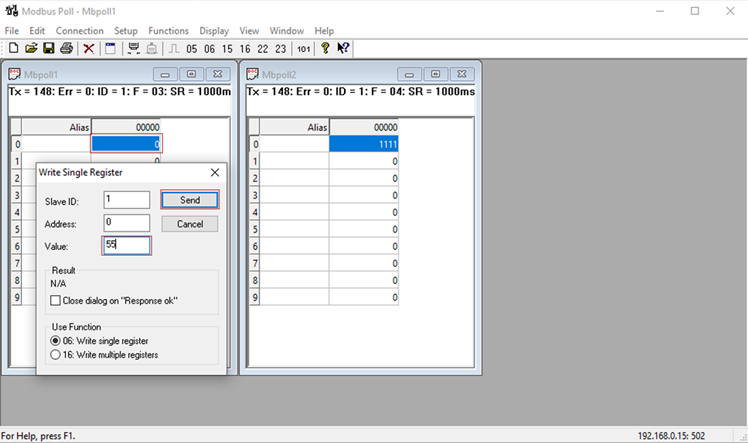Click 192.168.0.15: 502 in status bar
Image resolution: width=748 pixels, height=443 pixels.
pyautogui.click(x=671, y=436)
